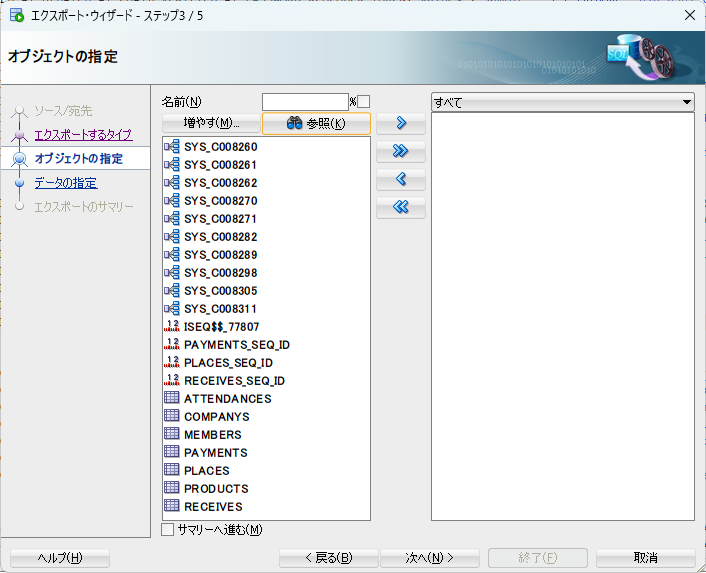Screen dimensions: 706x573
Task: Select the SYS_C008260 constraint icon
Action: 171,147
